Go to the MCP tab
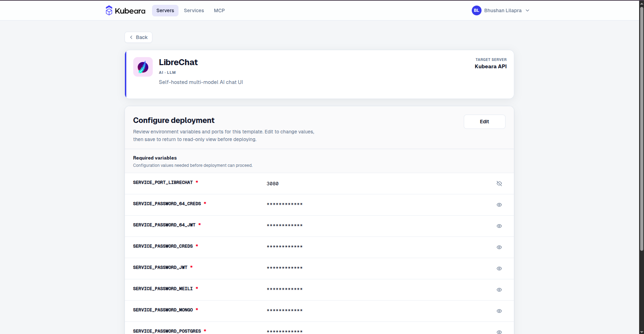 219,10
